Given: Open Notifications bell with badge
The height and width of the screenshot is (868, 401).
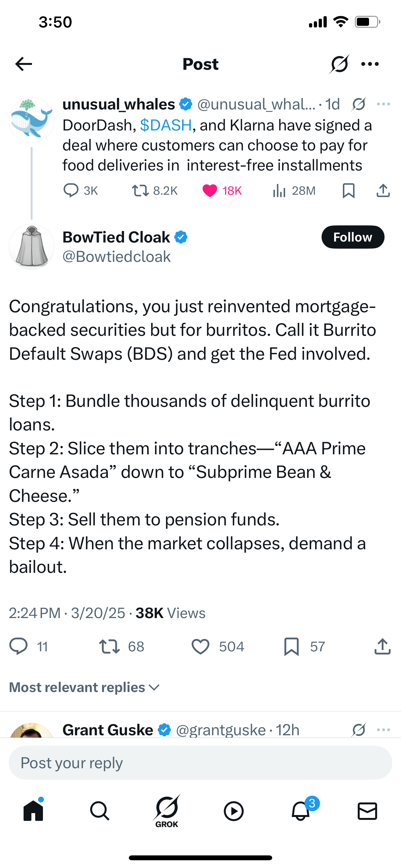Looking at the screenshot, I should [301, 811].
